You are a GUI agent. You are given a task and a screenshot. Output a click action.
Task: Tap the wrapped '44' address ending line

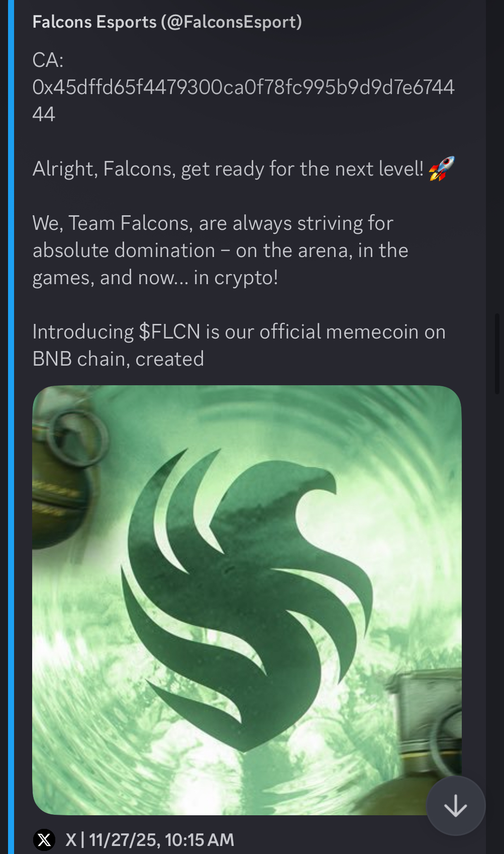pos(44,114)
